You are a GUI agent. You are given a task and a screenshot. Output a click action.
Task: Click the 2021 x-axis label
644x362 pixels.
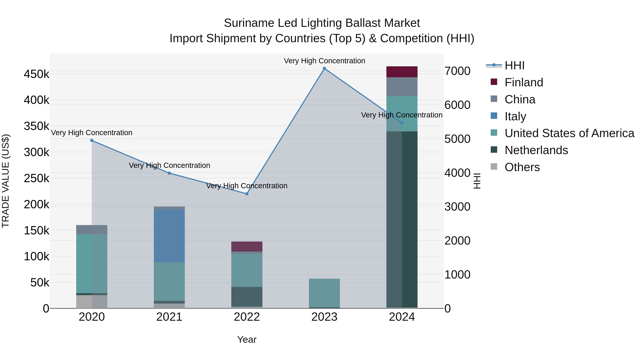point(169,317)
